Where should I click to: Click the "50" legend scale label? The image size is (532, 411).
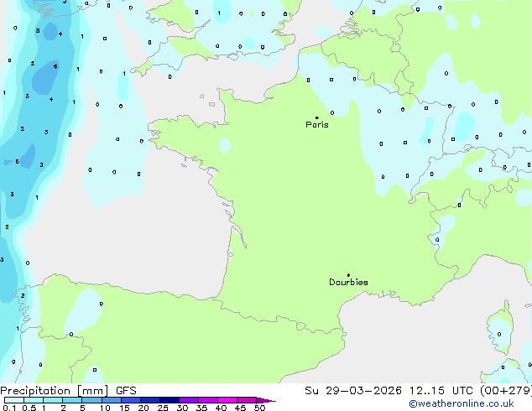pos(260,408)
